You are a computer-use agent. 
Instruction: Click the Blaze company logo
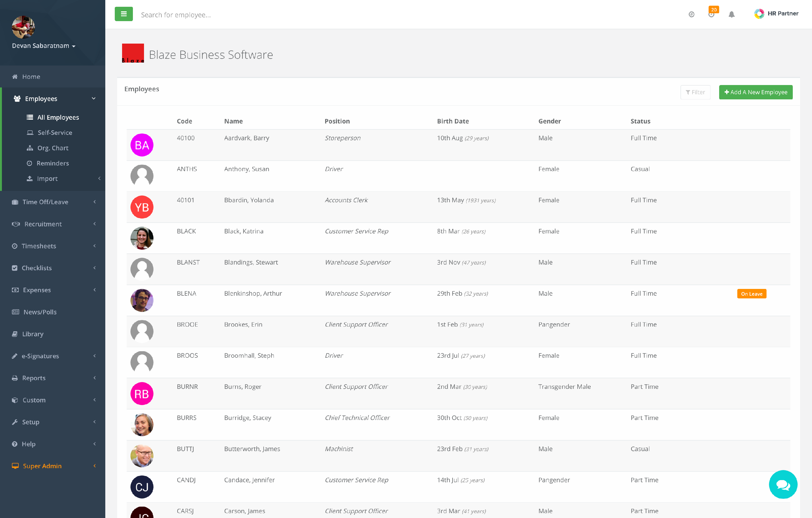pos(133,53)
